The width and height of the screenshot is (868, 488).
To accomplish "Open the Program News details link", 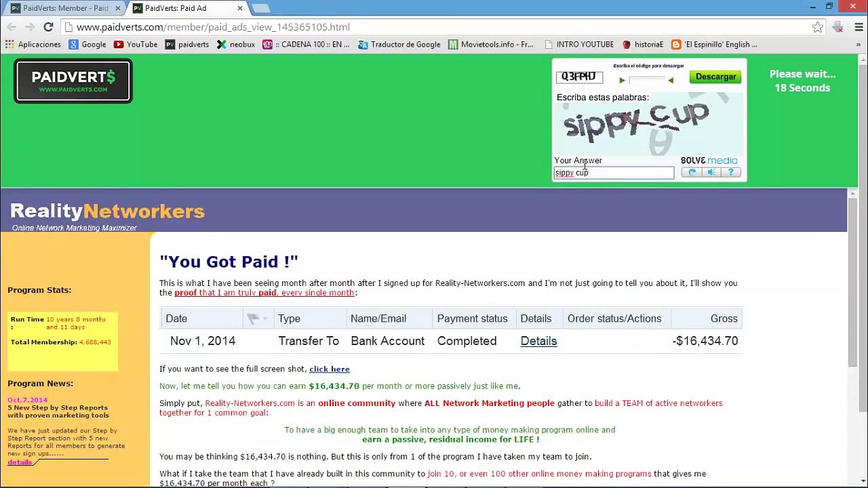I will point(20,462).
